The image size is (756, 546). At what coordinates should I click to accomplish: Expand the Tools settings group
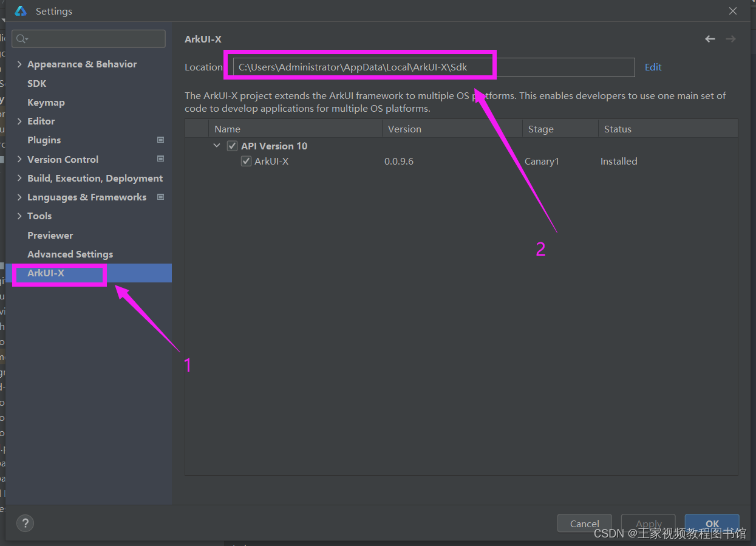pyautogui.click(x=19, y=216)
